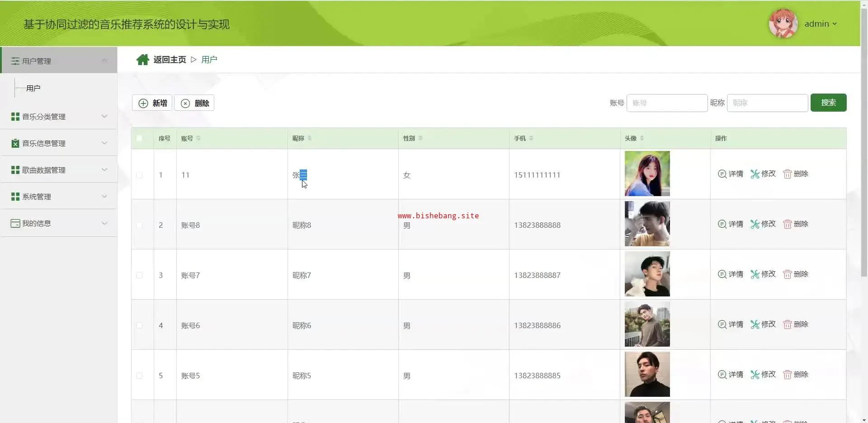Click the 用户管理 menu icon
The image size is (868, 423).
coord(15,61)
